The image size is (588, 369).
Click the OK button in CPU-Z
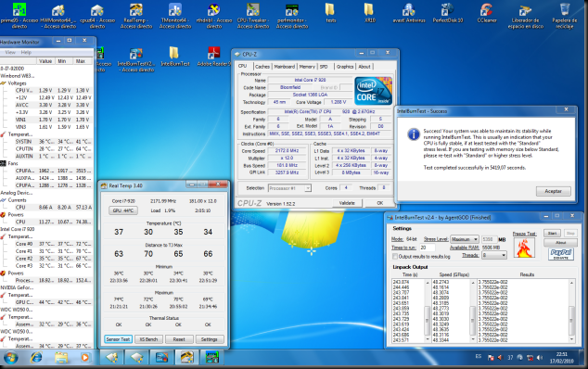(x=380, y=203)
